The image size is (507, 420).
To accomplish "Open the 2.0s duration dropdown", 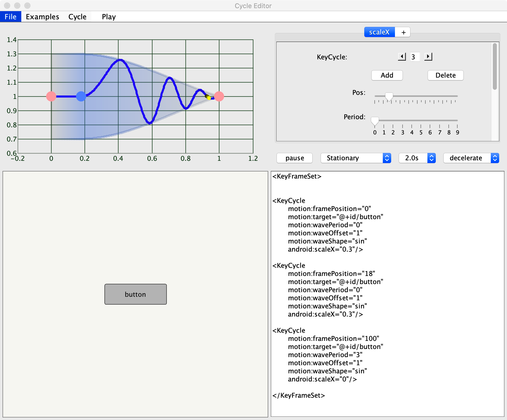I will pyautogui.click(x=417, y=158).
